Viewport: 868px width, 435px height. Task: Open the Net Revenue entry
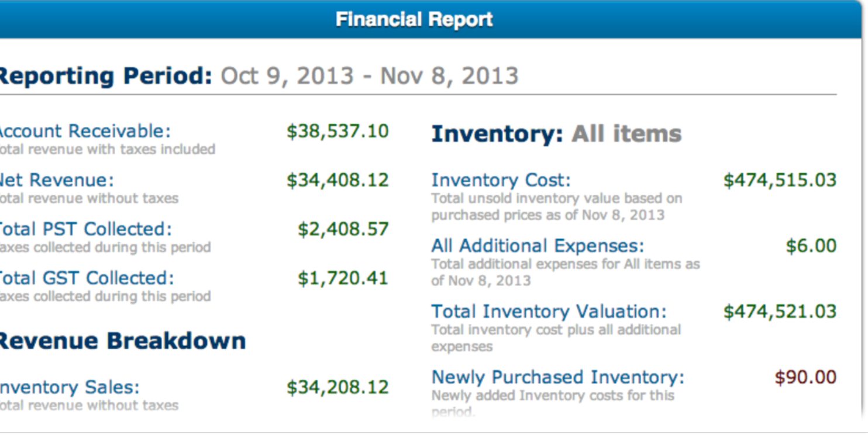point(57,180)
